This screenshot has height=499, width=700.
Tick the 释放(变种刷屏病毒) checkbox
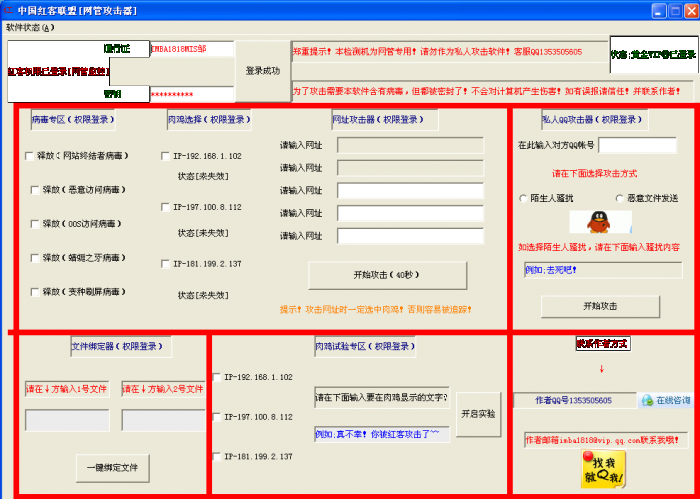[x=35, y=292]
